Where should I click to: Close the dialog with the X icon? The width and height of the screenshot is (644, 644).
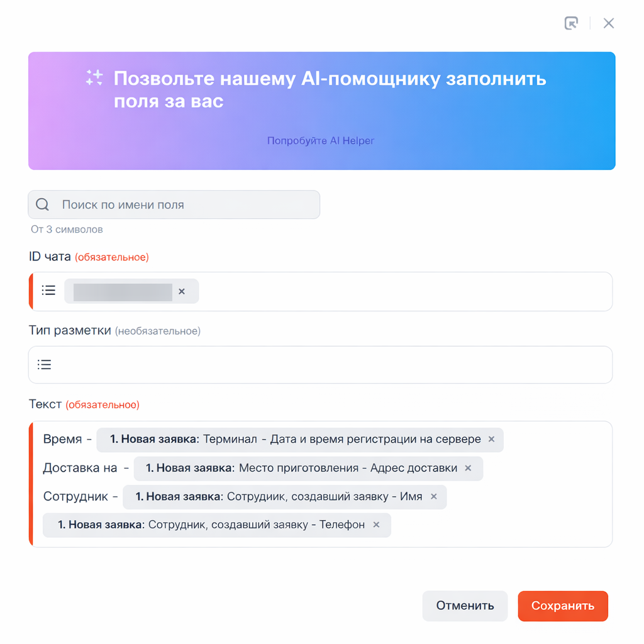[x=608, y=23]
